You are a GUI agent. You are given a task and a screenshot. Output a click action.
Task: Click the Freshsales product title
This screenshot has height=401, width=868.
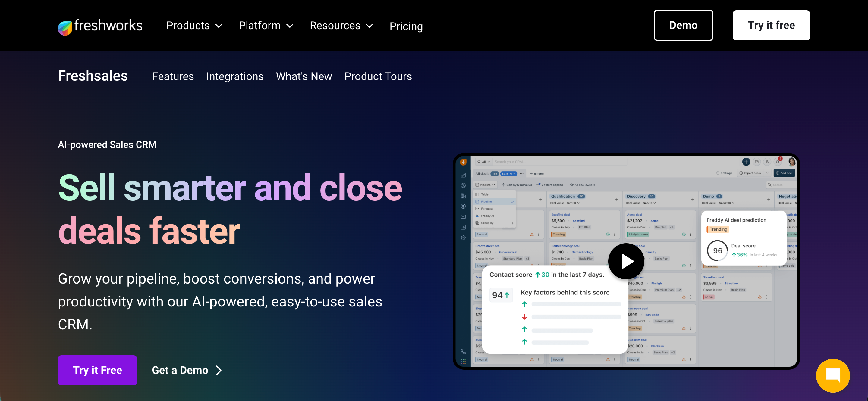coord(93,76)
